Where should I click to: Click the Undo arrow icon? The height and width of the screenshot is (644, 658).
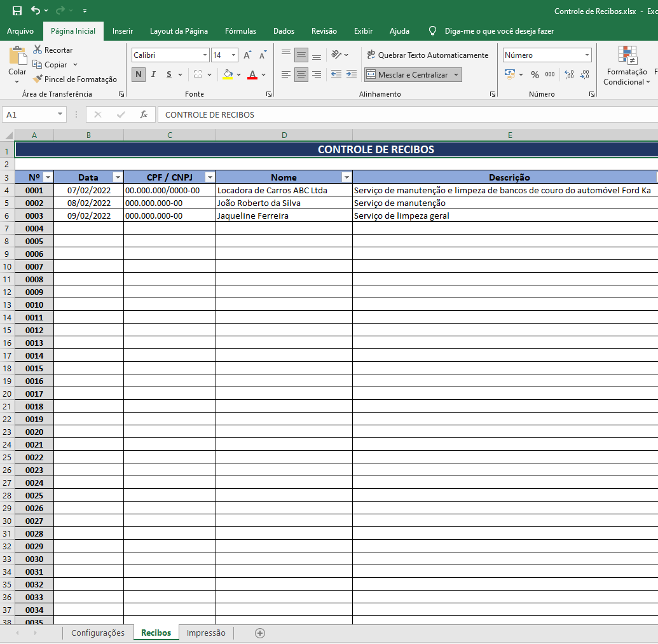click(36, 11)
